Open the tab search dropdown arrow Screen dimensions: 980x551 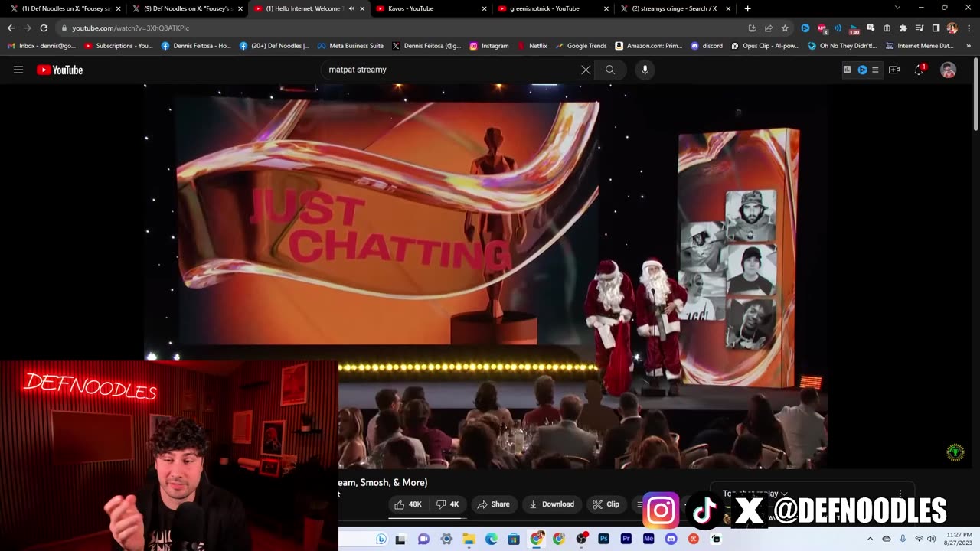coord(897,8)
